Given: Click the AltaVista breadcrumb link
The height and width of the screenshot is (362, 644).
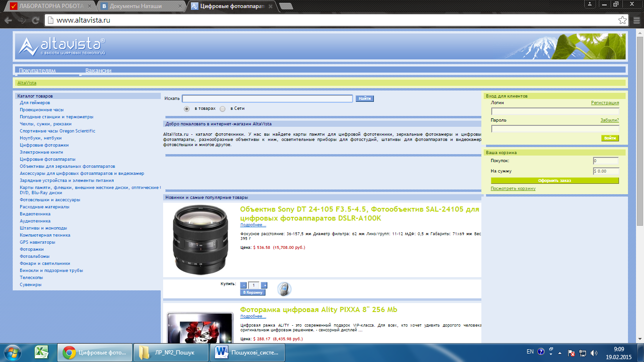Looking at the screenshot, I should (x=27, y=83).
